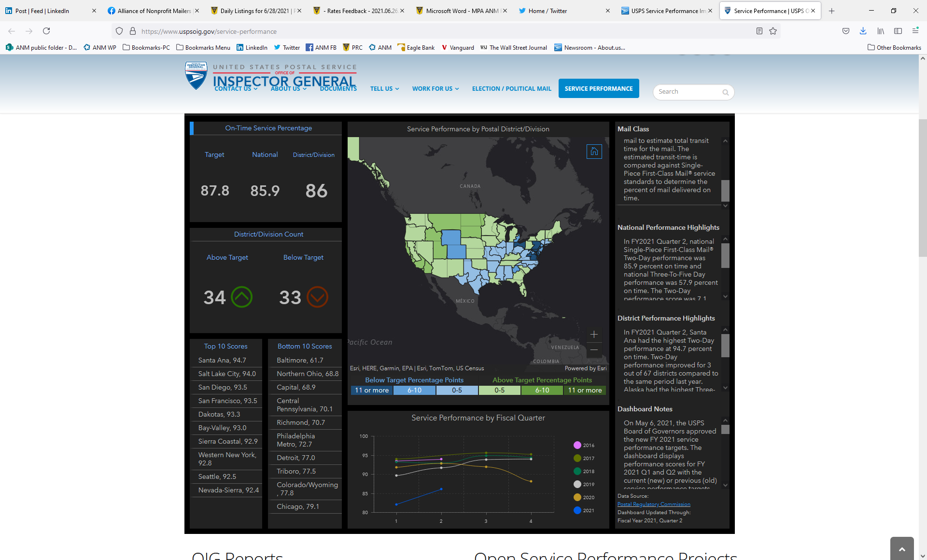This screenshot has width=927, height=560.
Task: Click the search magnifier icon
Action: [x=725, y=92]
